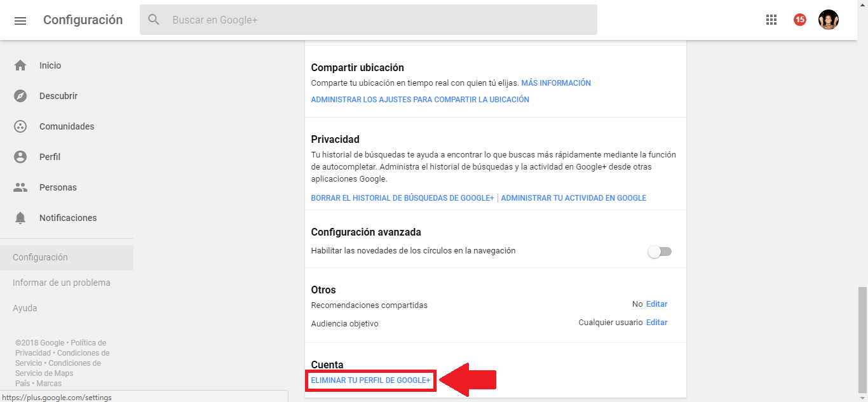Click the Inicio home icon
The height and width of the screenshot is (402, 868).
(x=20, y=65)
